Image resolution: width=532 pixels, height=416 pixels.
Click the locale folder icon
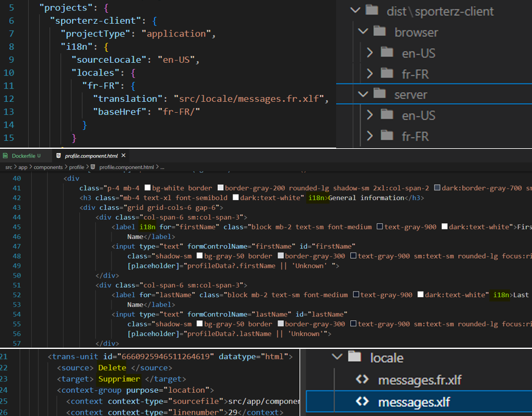click(x=354, y=356)
